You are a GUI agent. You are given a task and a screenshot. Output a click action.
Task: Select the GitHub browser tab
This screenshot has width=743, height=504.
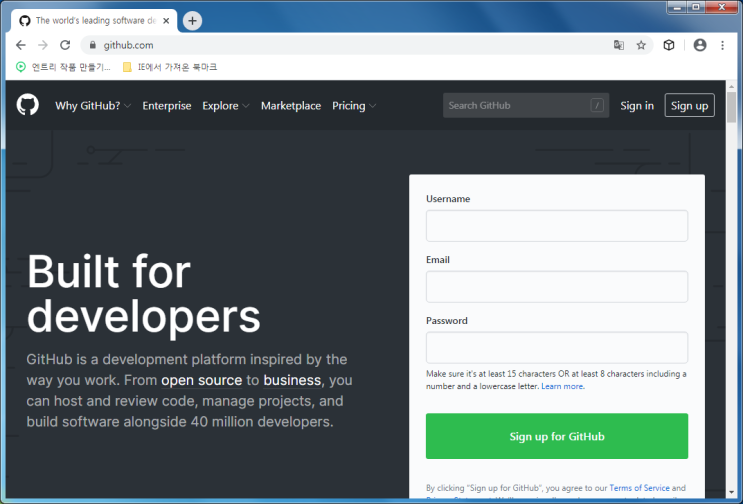pos(94,21)
